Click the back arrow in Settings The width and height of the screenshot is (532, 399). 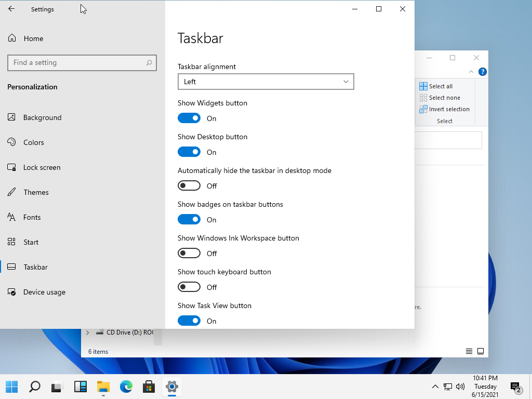[11, 9]
